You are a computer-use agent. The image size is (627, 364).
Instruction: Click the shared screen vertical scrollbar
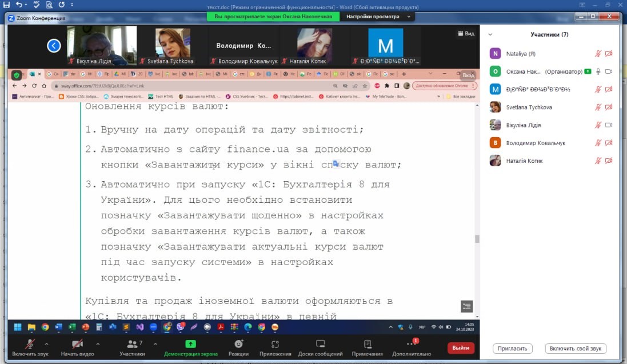click(477, 238)
